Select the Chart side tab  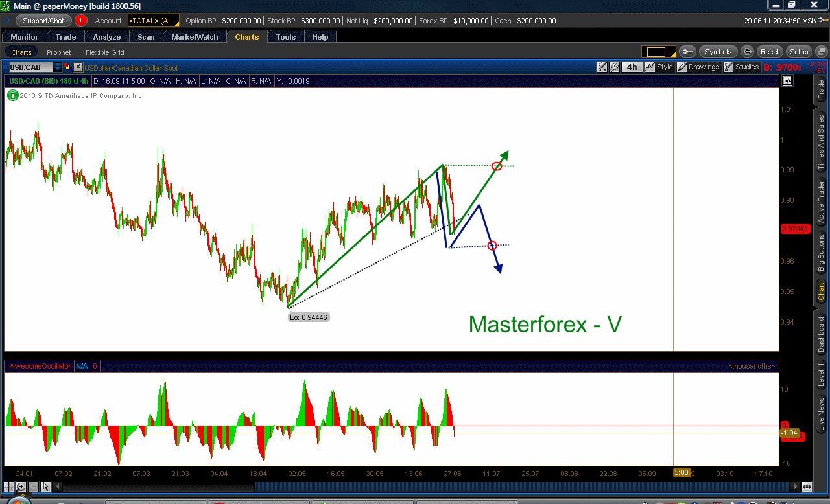tap(821, 290)
